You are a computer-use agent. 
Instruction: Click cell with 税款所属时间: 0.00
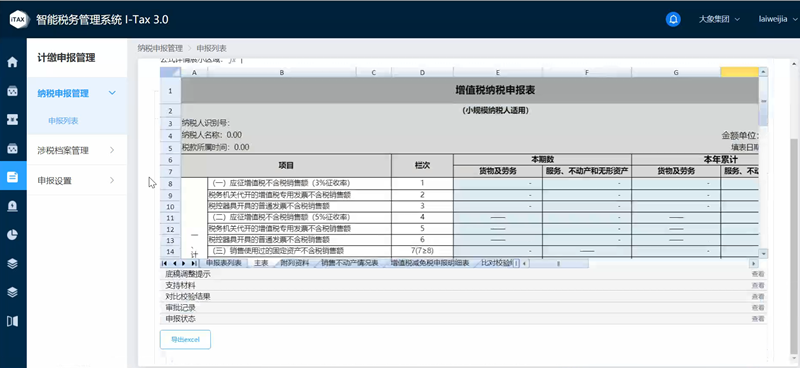pos(216,148)
